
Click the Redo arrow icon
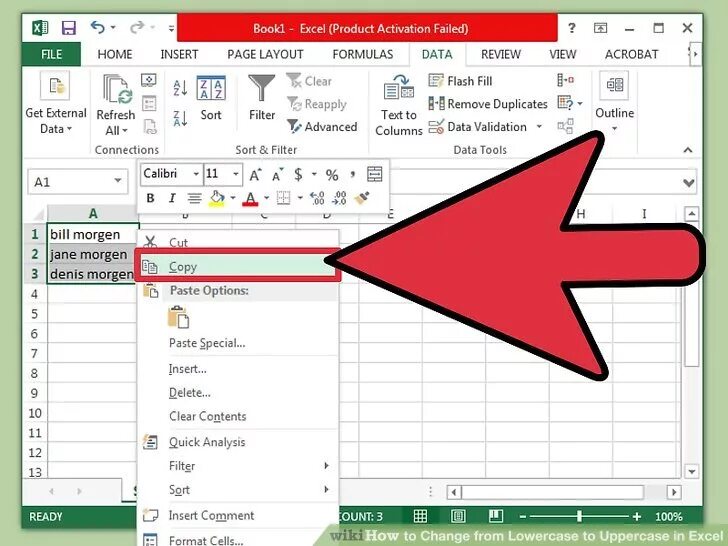pyautogui.click(x=136, y=27)
